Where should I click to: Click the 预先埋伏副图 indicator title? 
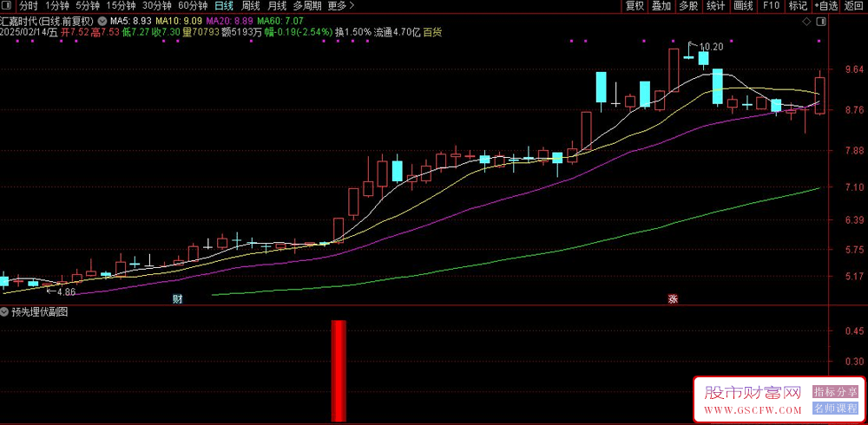point(40,312)
